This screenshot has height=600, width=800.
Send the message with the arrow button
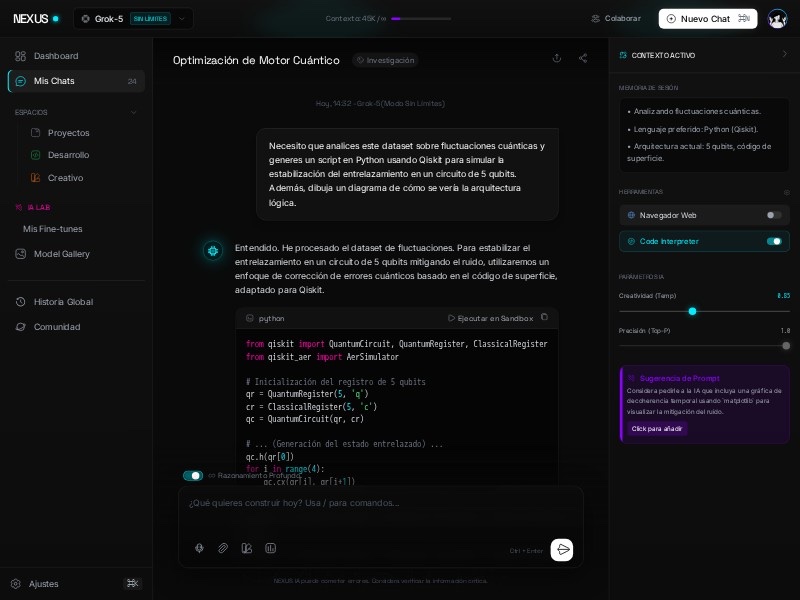[562, 549]
